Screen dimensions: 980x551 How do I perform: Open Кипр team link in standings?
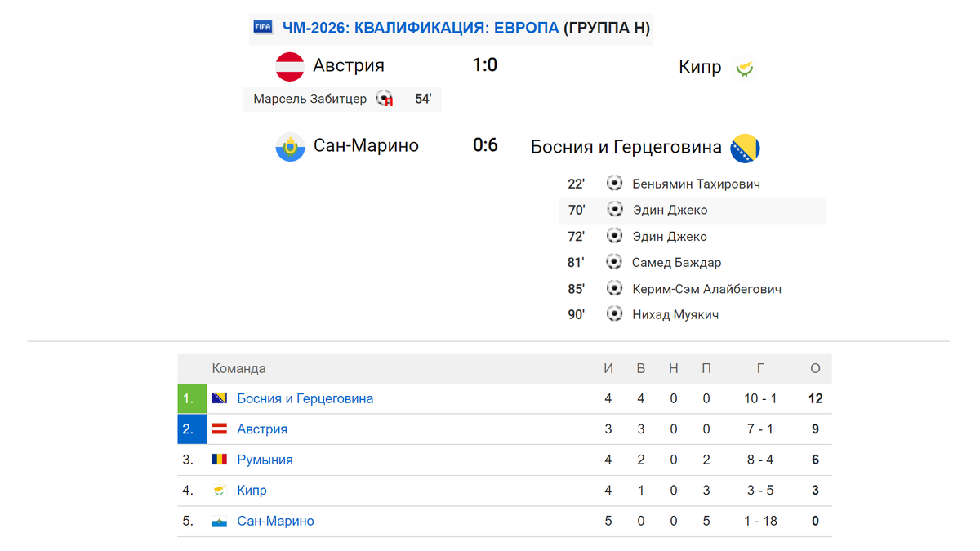[252, 491]
